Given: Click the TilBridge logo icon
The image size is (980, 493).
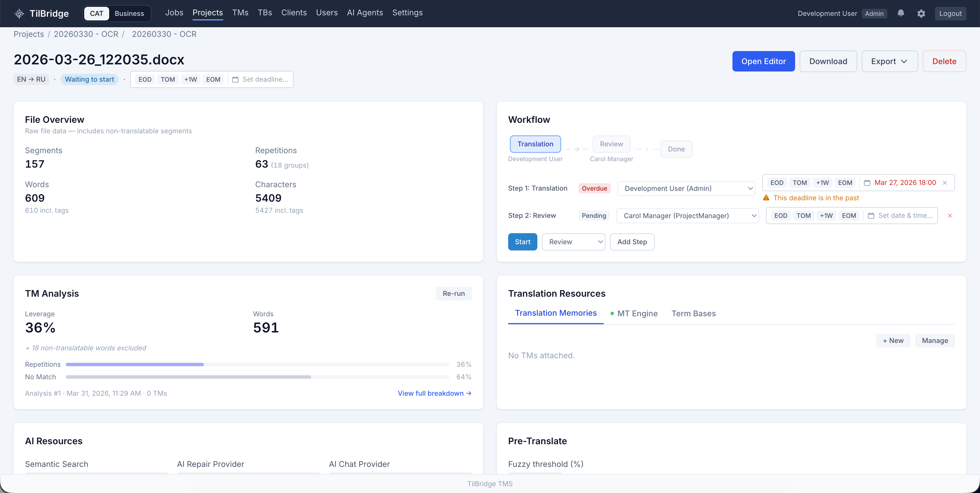Looking at the screenshot, I should pos(19,13).
